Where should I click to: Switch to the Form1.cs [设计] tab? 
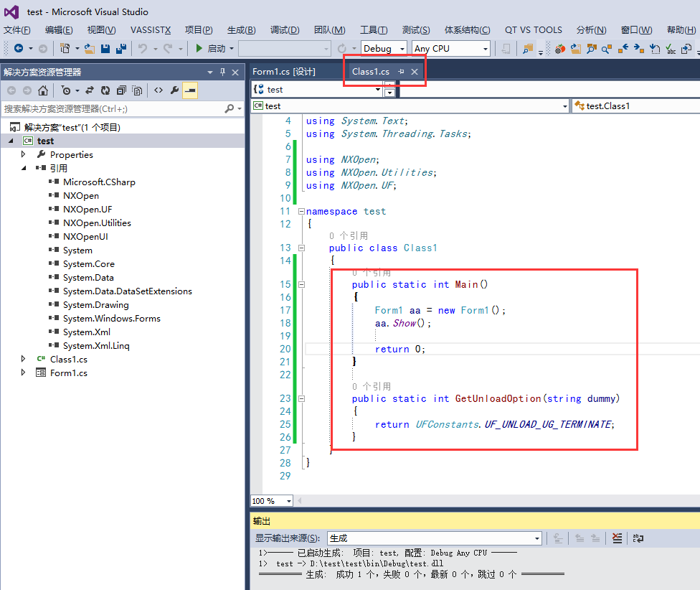coord(284,72)
